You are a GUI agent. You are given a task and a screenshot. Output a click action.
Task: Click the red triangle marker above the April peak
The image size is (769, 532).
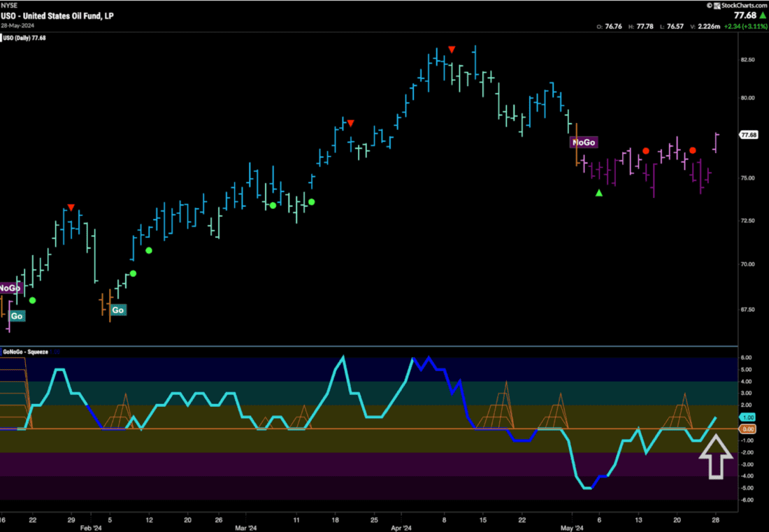point(452,49)
